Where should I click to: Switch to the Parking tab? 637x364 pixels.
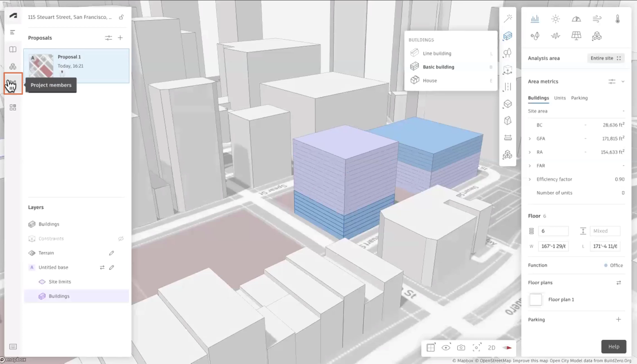579,97
